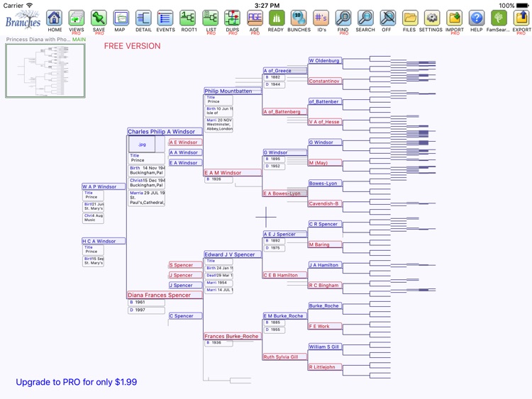
Task: Select sibling E A Windsor
Action: (186, 163)
